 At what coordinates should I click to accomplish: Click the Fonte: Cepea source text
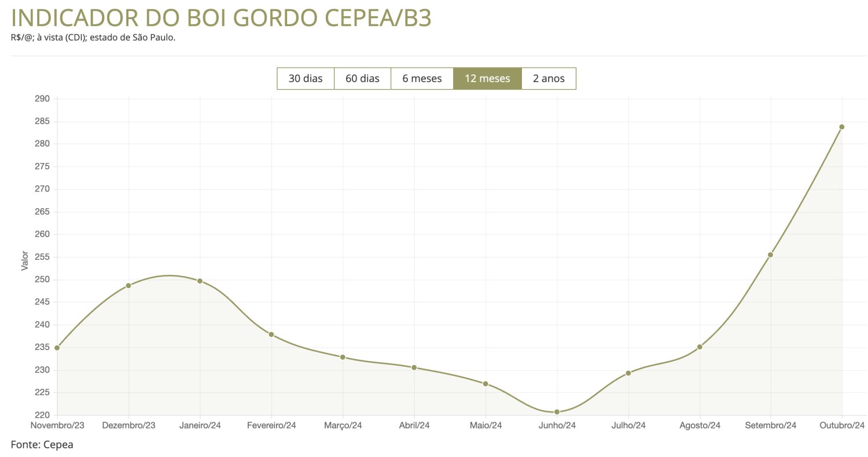click(x=42, y=445)
